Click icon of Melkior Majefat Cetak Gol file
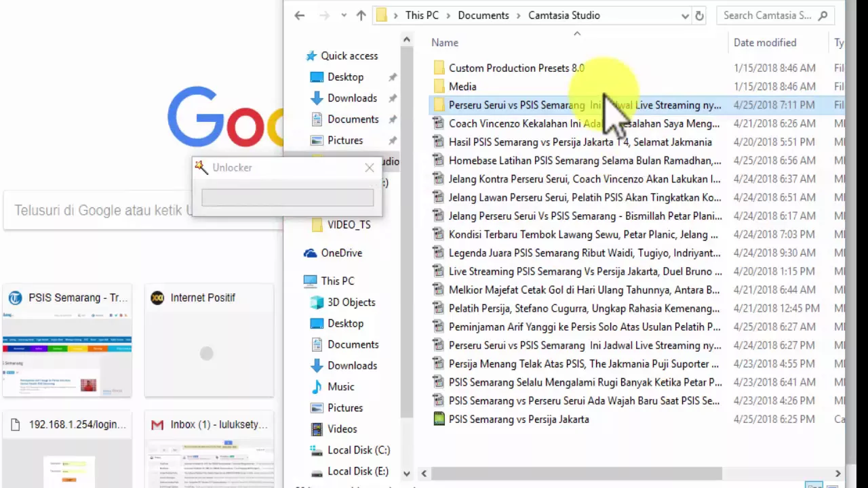Image resolution: width=868 pixels, height=488 pixels. pyautogui.click(x=439, y=289)
